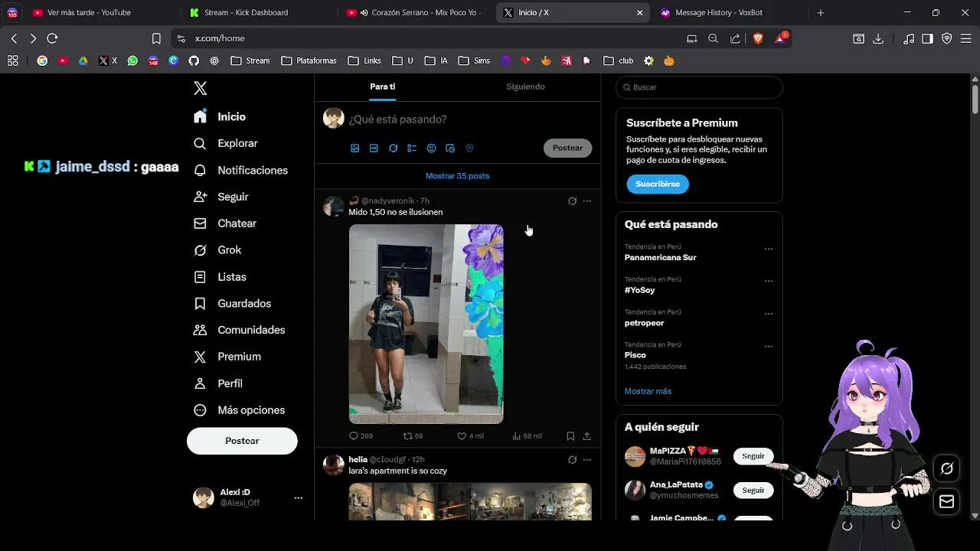Click Mostrar 35 posts link
This screenshot has height=551, width=980.
pos(457,176)
